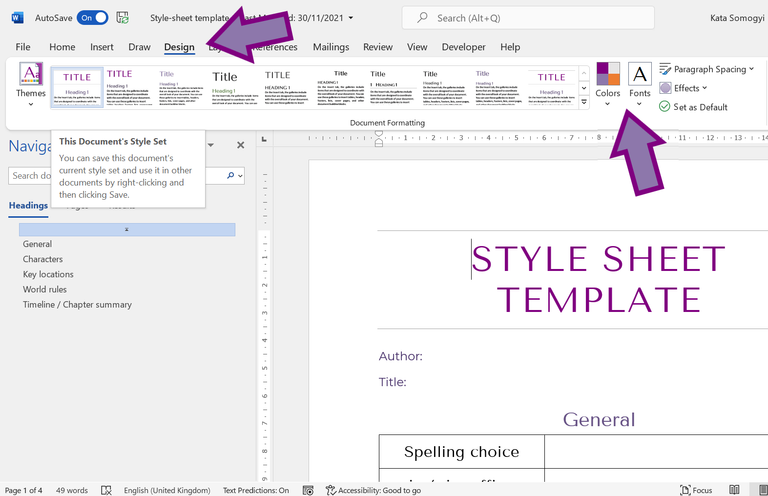Click the Search (Alt+Q) box
Screen dimensions: 768x496
[528, 18]
